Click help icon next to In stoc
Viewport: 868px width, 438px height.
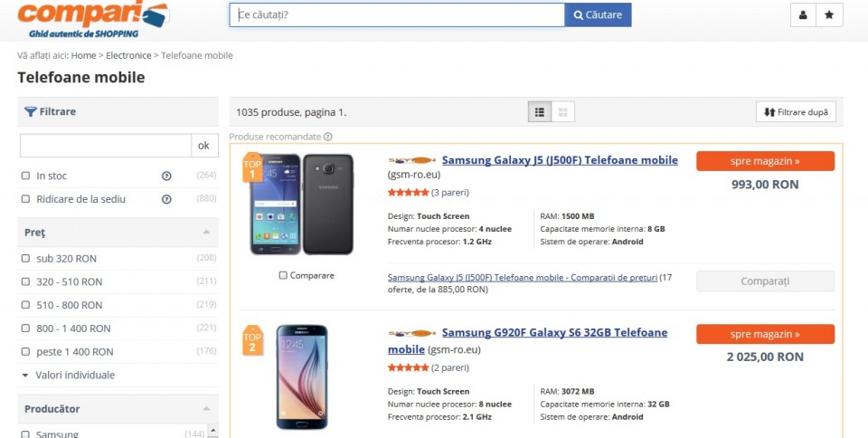(166, 176)
